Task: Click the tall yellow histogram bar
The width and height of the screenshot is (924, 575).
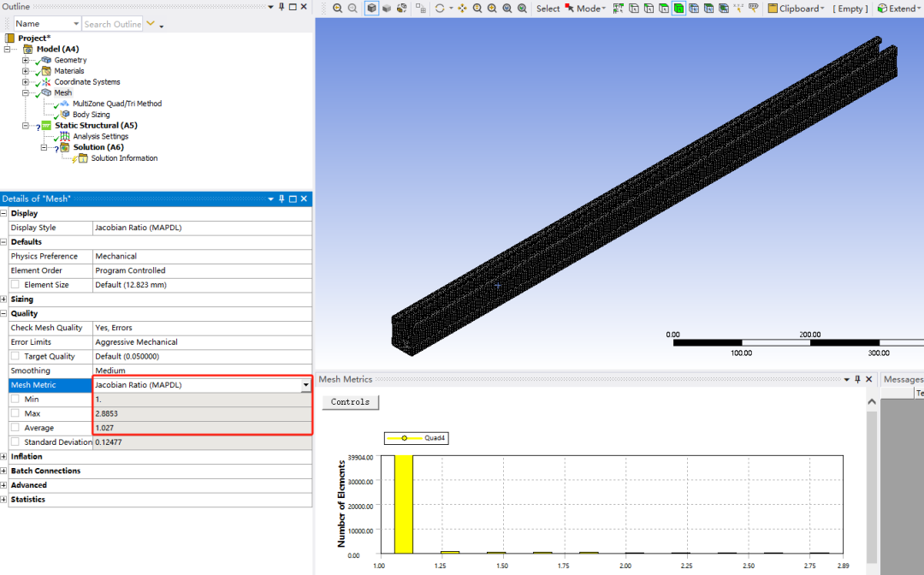Action: 404,504
